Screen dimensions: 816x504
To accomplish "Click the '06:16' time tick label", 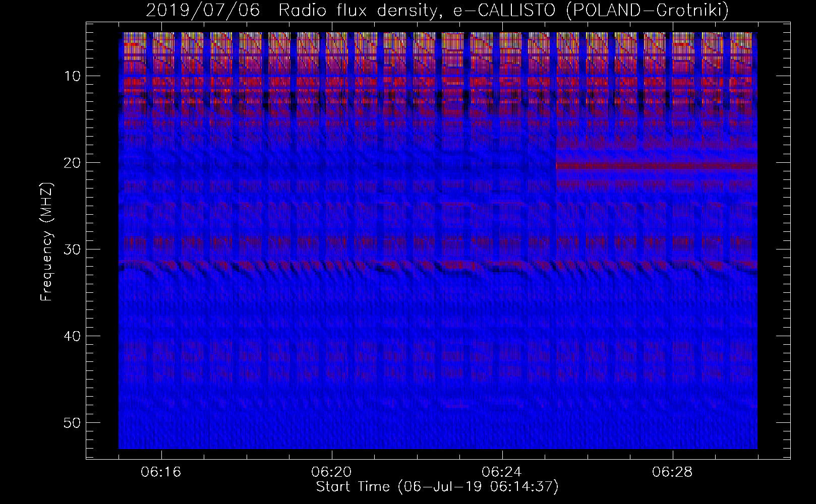I will (x=161, y=472).
